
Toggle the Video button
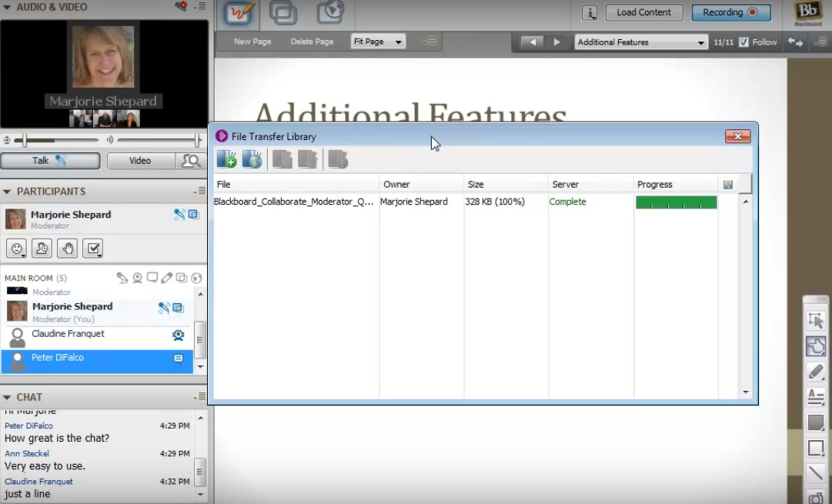(140, 161)
